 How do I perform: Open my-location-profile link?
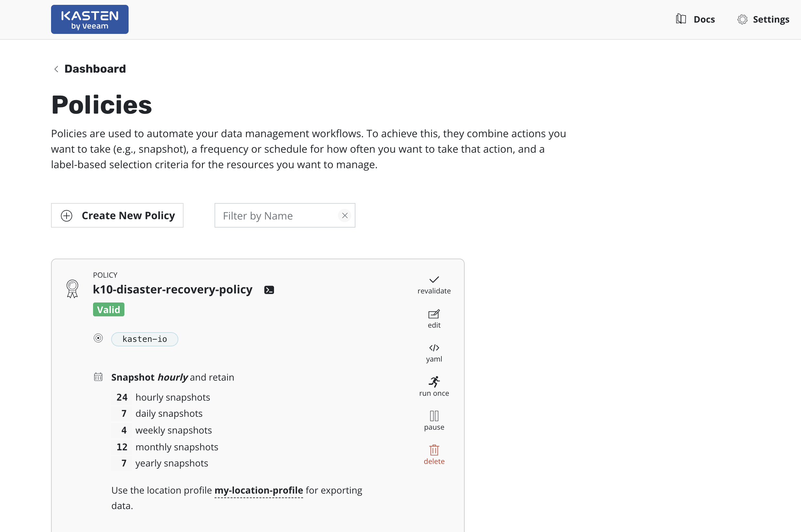pyautogui.click(x=258, y=490)
